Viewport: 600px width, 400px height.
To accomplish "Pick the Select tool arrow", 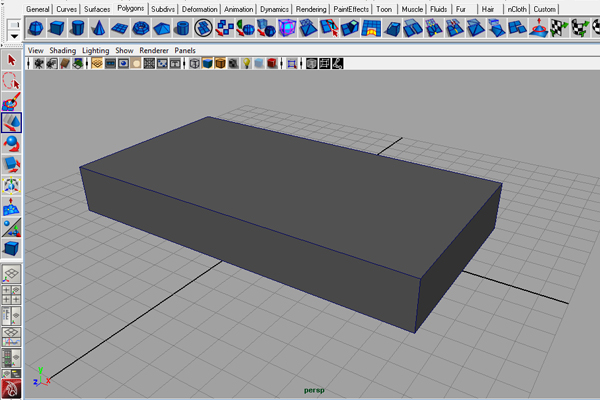I will pyautogui.click(x=12, y=61).
